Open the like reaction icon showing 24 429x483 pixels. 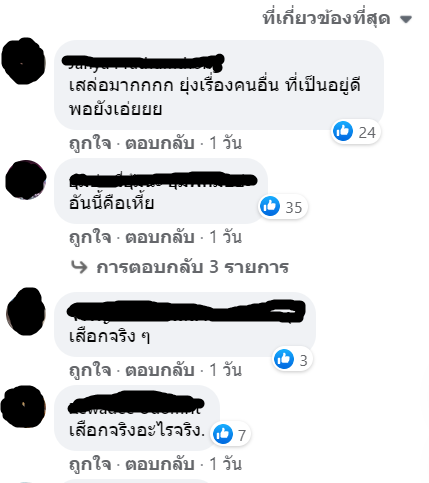342,131
